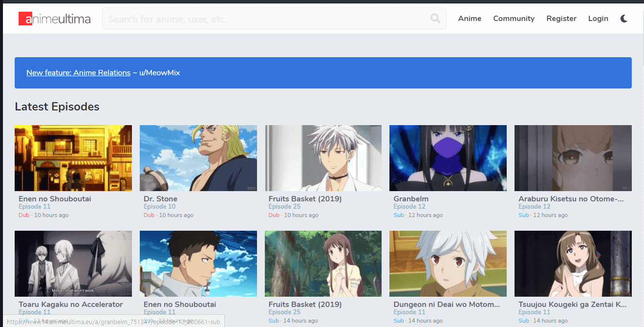644x327 pixels.
Task: Open the Tsuujou Kougeki ga Zentai thumbnail
Action: [573, 263]
